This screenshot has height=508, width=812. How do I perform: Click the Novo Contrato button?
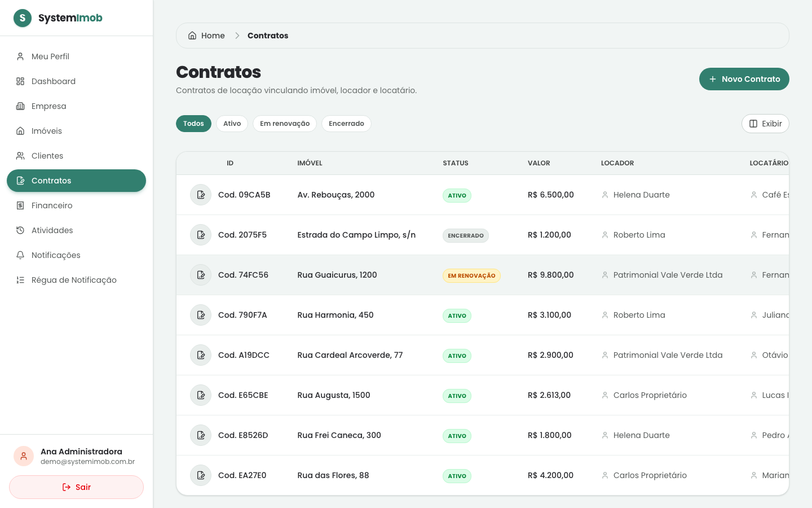tap(744, 79)
